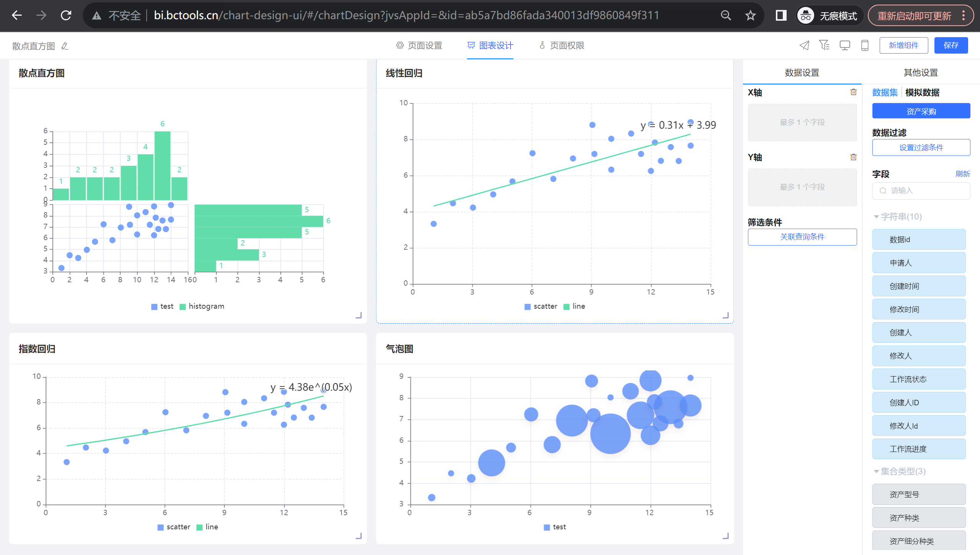The image size is (980, 555).
Task: Click the 新增组件 button
Action: click(903, 46)
